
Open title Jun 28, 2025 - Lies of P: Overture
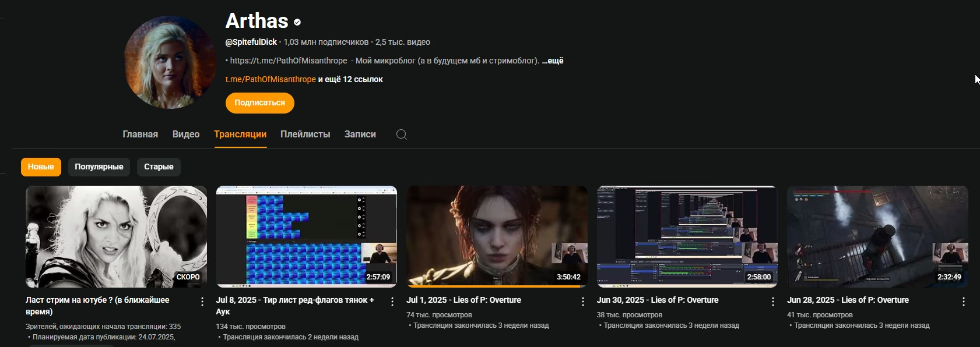point(848,300)
